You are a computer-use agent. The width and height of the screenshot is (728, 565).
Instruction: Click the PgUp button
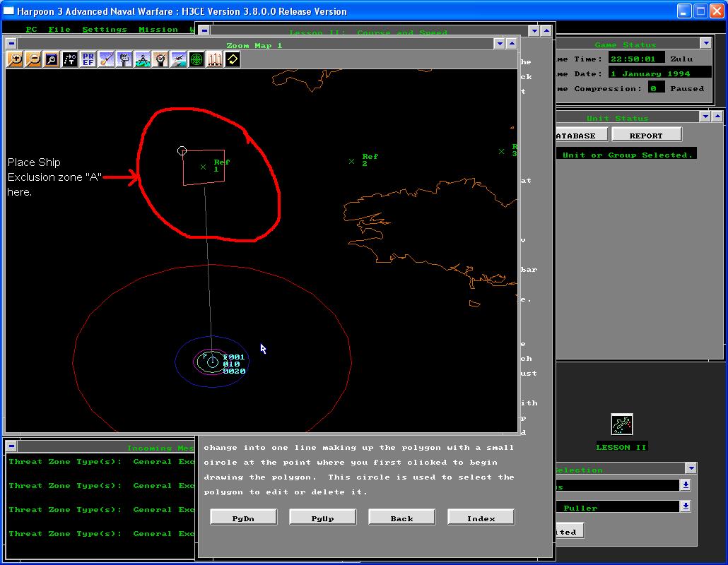pyautogui.click(x=323, y=517)
